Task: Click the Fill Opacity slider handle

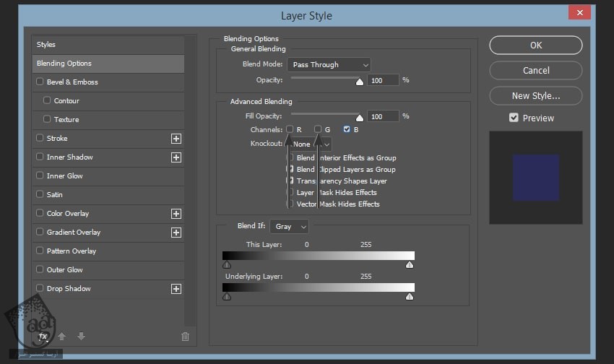Action: click(x=359, y=118)
